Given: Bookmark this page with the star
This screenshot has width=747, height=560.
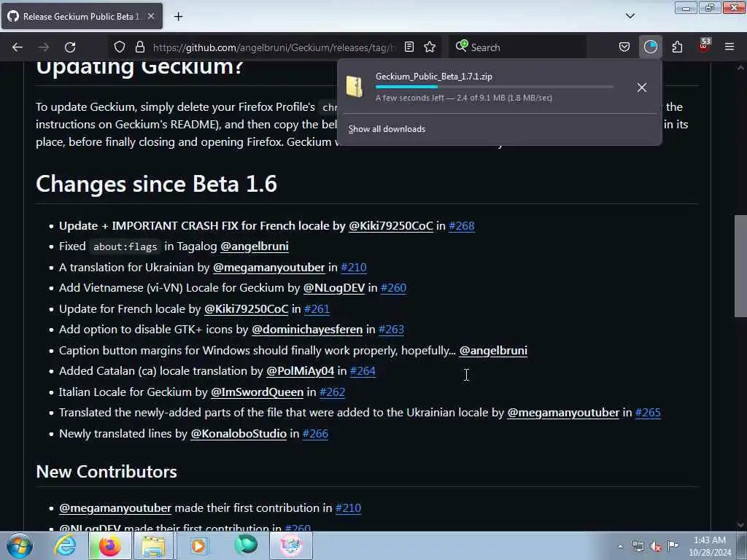Looking at the screenshot, I should 430,47.
